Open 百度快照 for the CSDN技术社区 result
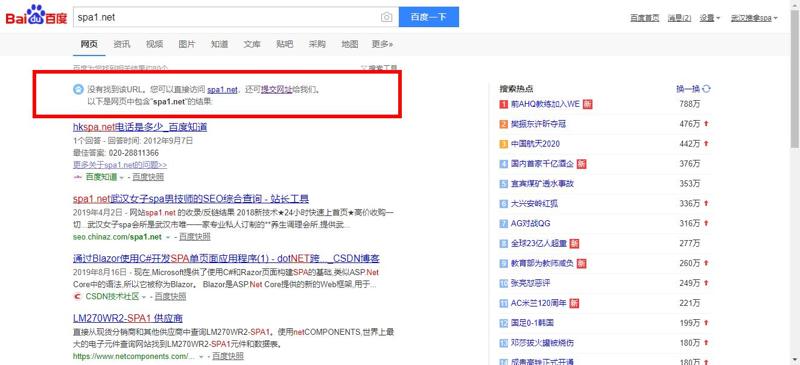800x365 pixels. [x=170, y=297]
